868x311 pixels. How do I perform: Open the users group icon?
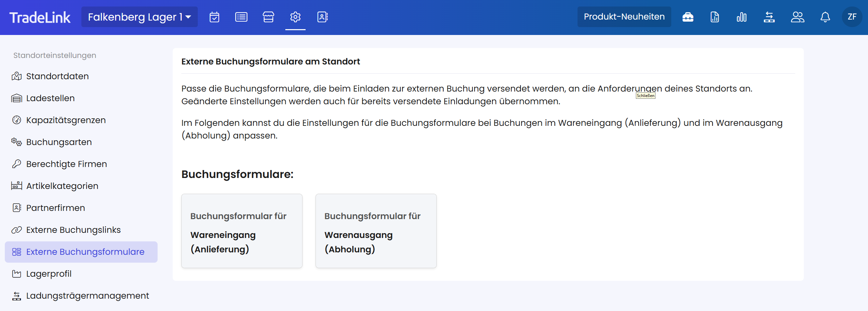[797, 17]
